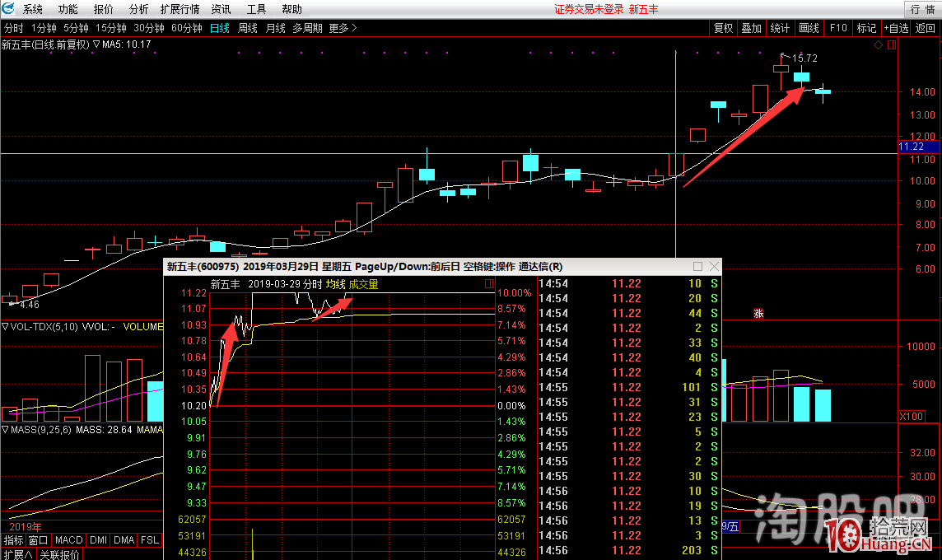Viewport: 942px width, 560px height.
Task: Open the 关联报价 tab
Action: pos(59,554)
